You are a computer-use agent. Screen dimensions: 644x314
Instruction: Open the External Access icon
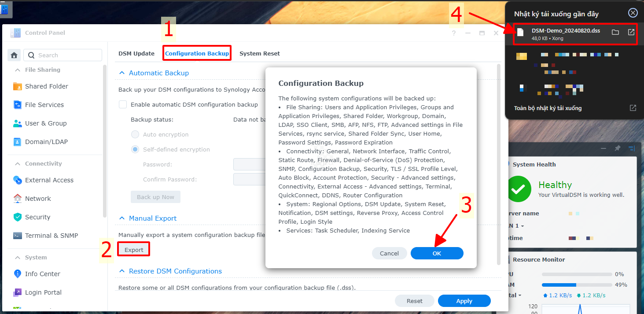click(x=18, y=180)
